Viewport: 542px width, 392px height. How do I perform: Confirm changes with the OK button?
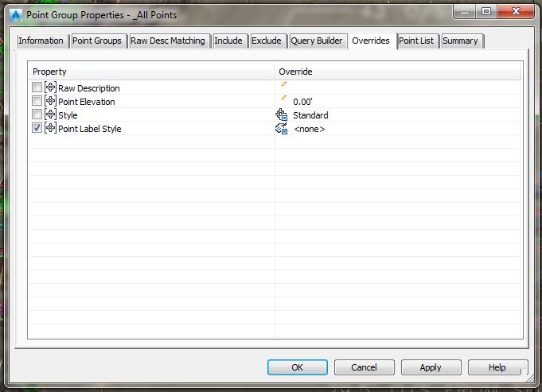(298, 367)
